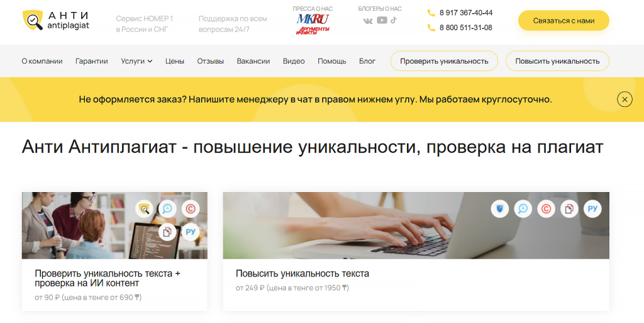644x323 pixels.
Task: Click the Поддержка по всем вопросам 24/7 text
Action: 233,24
